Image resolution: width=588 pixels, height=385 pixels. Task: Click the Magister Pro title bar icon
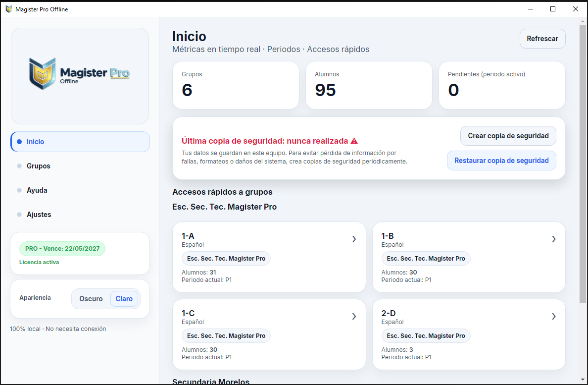[x=8, y=9]
